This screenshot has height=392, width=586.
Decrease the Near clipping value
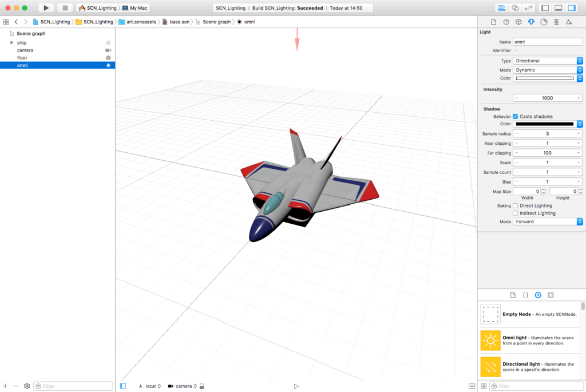(x=517, y=143)
